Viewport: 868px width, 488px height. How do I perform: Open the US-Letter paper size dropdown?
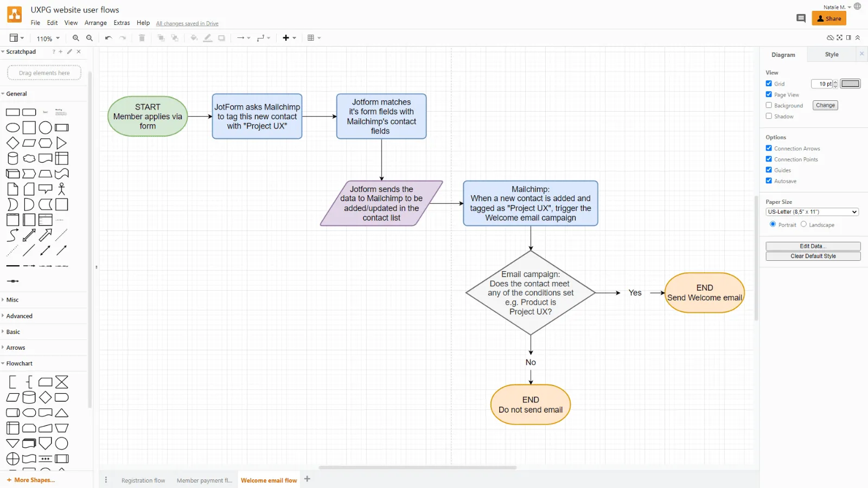coord(812,212)
